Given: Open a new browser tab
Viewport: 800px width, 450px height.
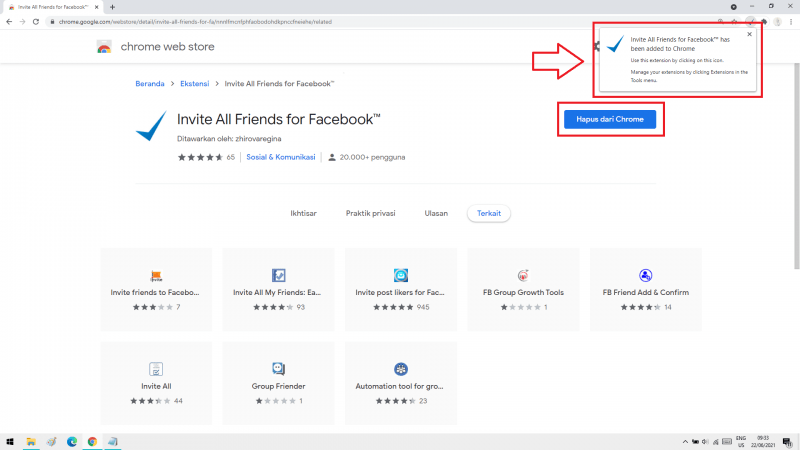Looking at the screenshot, I should coord(112,7).
